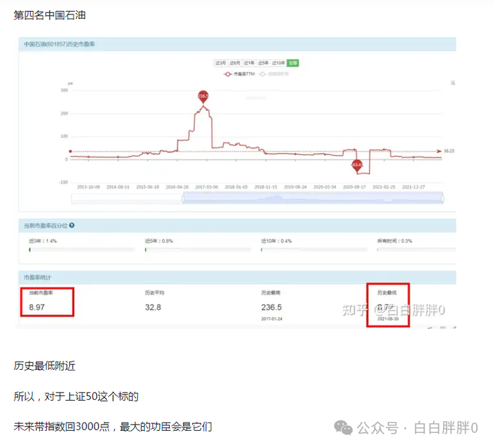Click the 近10年 percentile progress bar

314,250
